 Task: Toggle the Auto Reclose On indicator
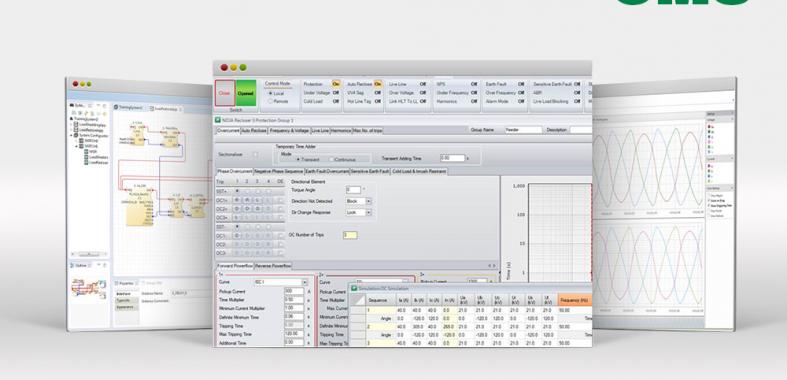pos(378,84)
